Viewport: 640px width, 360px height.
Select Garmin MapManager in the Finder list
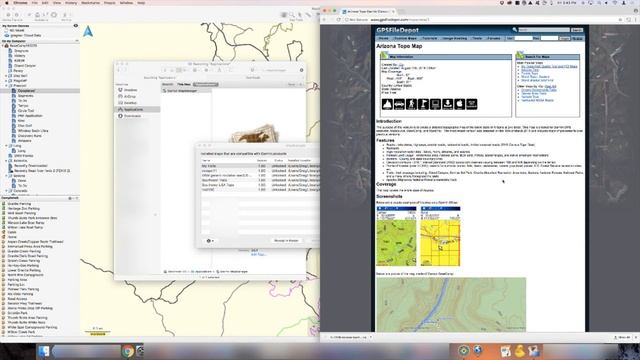click(x=187, y=91)
